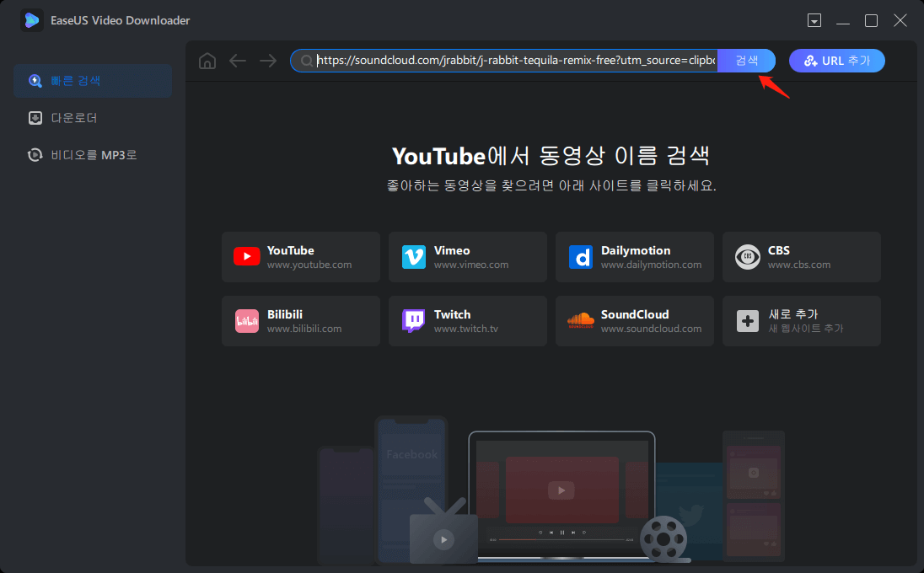Switch to 비디오를 MP3로 sidebar tab
Image resolution: width=924 pixels, height=573 pixels.
point(93,155)
